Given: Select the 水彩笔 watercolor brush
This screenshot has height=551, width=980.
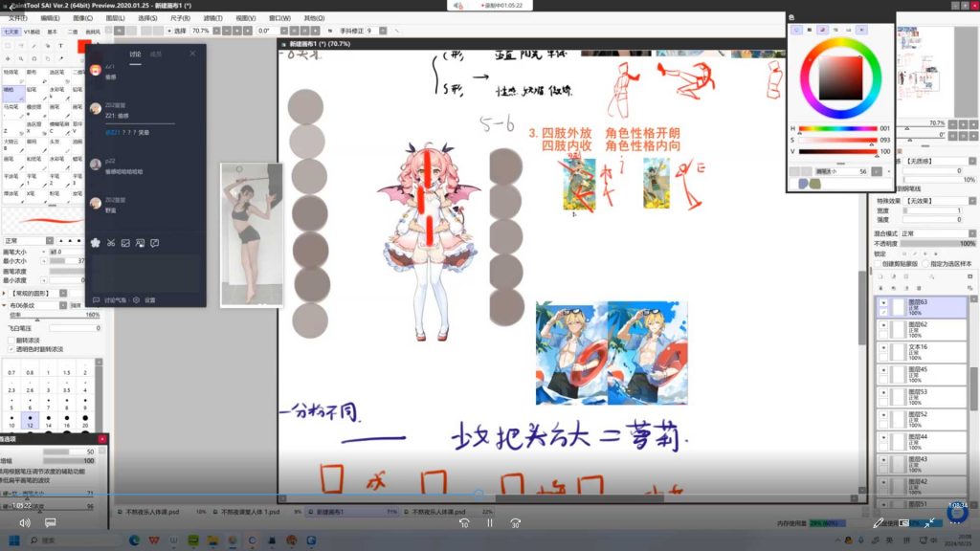Looking at the screenshot, I should coord(56,91).
